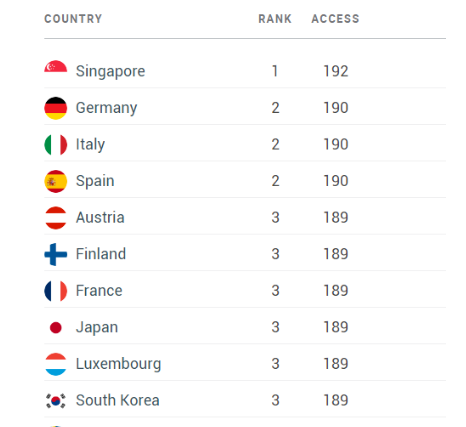This screenshot has width=466, height=427.
Task: Open the Germany country name link
Action: 106,108
